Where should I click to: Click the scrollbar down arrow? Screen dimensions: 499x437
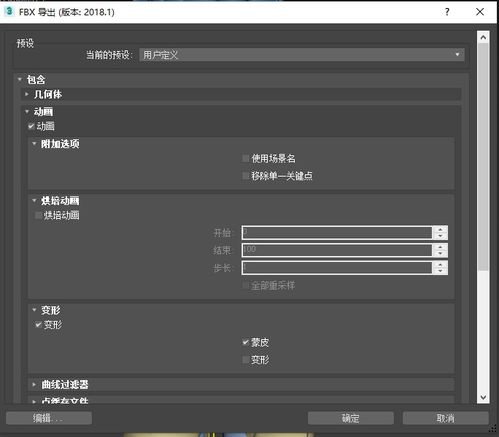(483, 397)
